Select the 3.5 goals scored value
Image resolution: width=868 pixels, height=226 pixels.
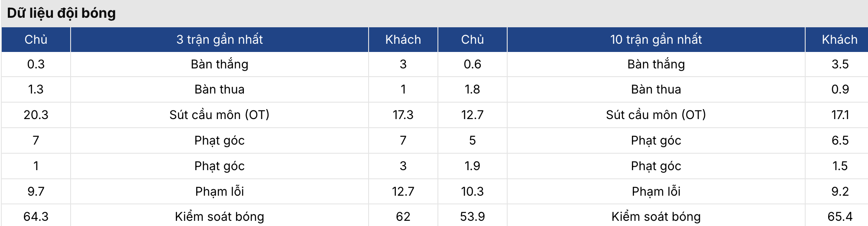[x=840, y=65]
